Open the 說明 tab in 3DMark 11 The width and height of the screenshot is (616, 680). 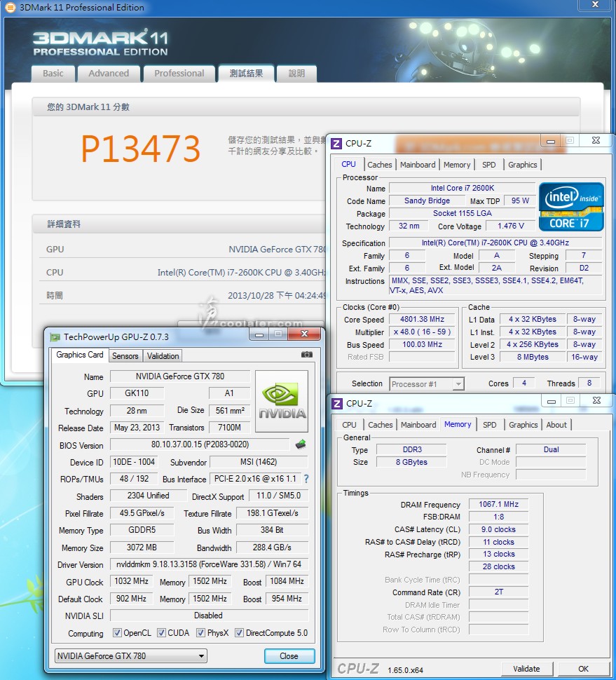[296, 74]
